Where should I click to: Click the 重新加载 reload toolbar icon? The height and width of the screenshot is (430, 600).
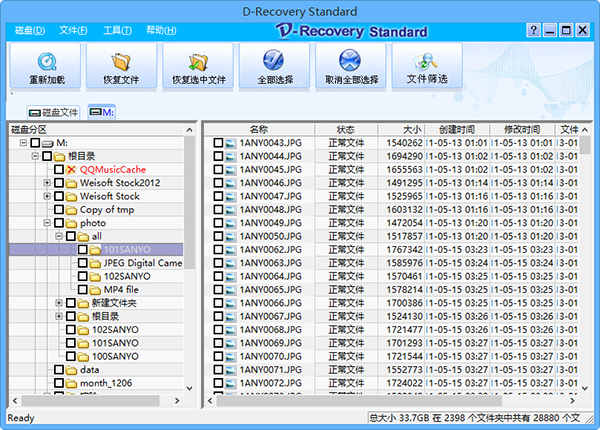point(47,62)
